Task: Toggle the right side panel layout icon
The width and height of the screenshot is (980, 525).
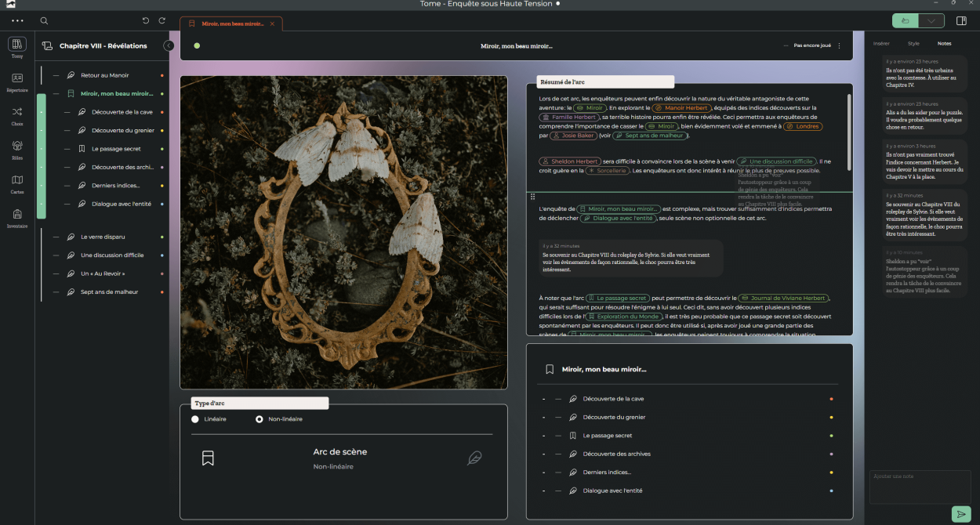Action: [962, 21]
